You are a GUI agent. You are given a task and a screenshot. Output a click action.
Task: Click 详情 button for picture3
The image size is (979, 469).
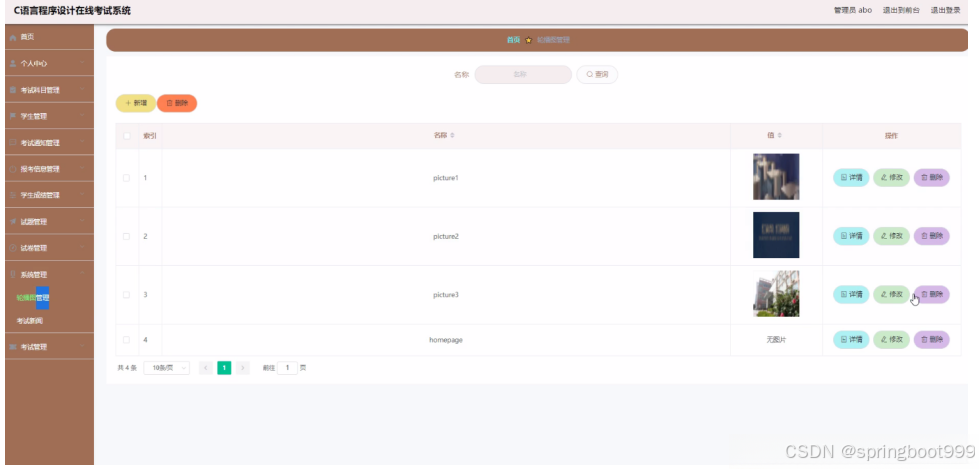pos(851,295)
